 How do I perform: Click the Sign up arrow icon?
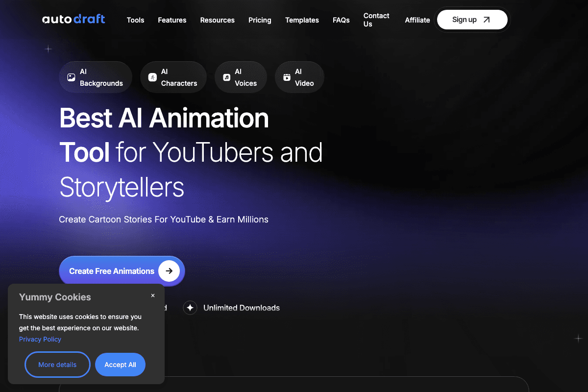[487, 20]
